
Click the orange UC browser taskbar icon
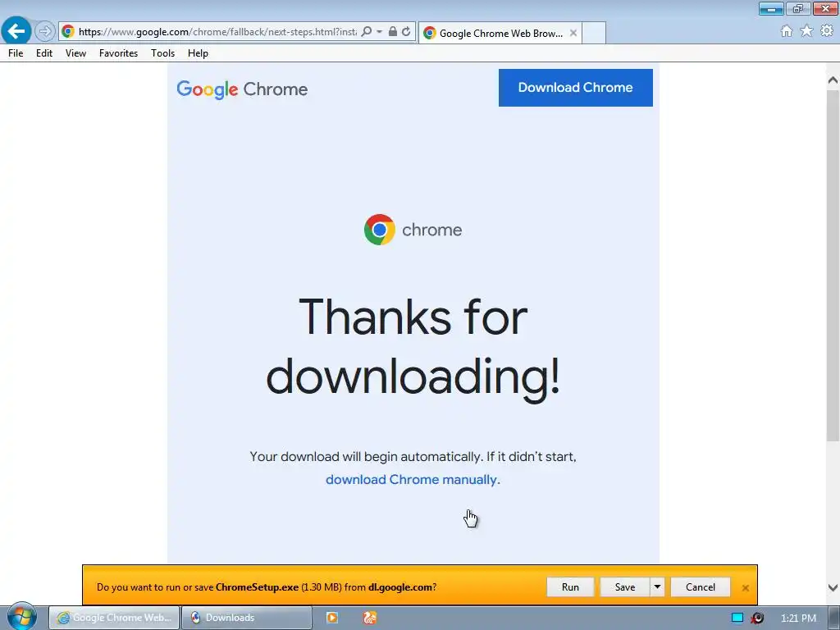[x=370, y=618]
